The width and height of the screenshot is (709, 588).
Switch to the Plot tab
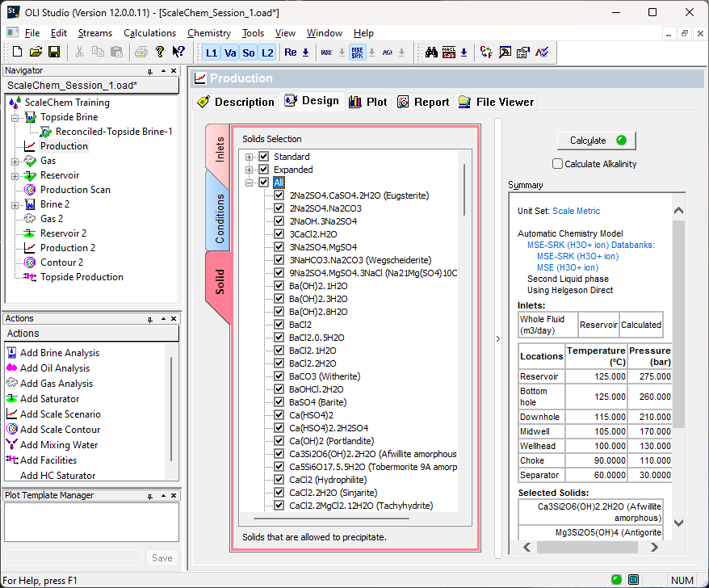point(368,102)
